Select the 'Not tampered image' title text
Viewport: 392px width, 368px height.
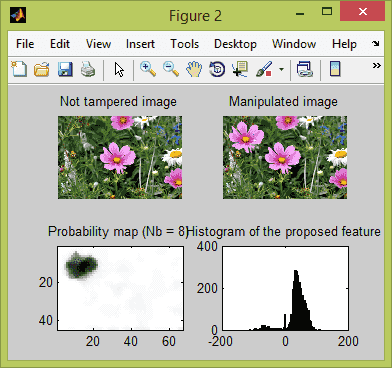(118, 102)
